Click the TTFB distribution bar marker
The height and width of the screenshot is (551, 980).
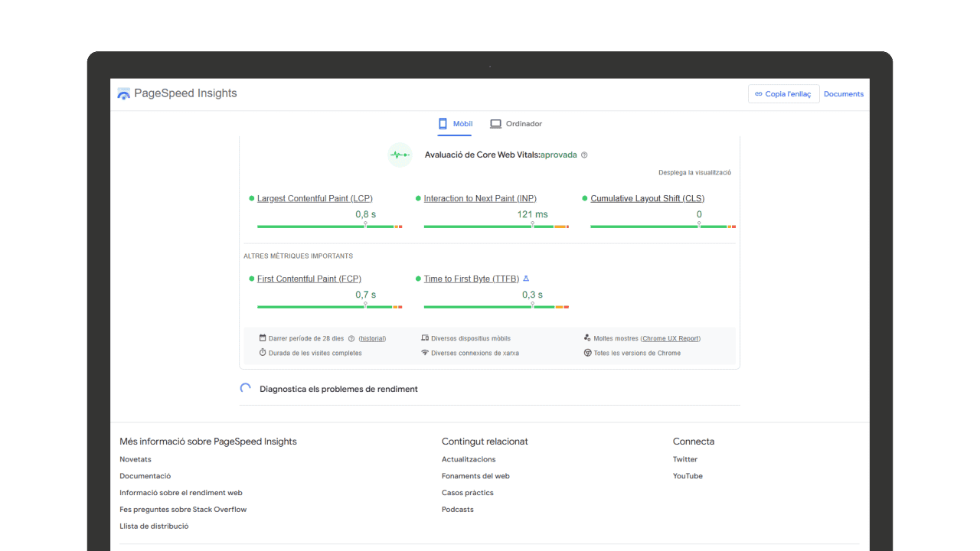[x=532, y=305]
